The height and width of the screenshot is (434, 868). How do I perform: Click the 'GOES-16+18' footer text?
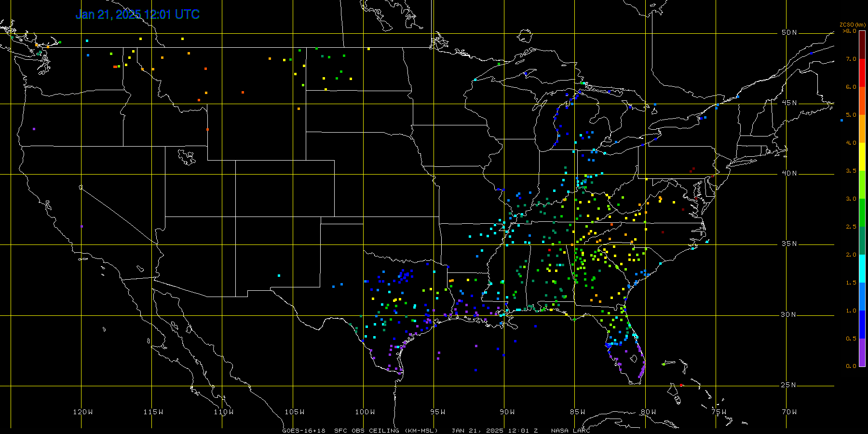click(x=304, y=430)
